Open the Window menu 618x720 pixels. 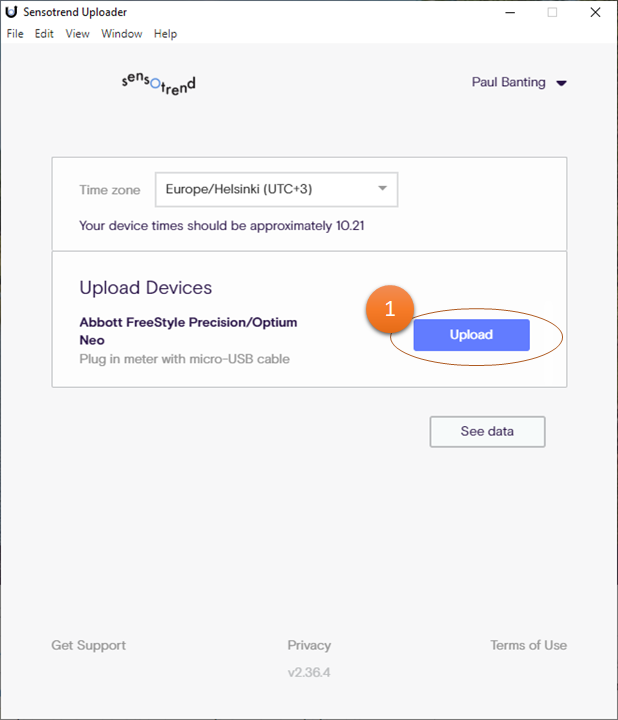(x=122, y=34)
